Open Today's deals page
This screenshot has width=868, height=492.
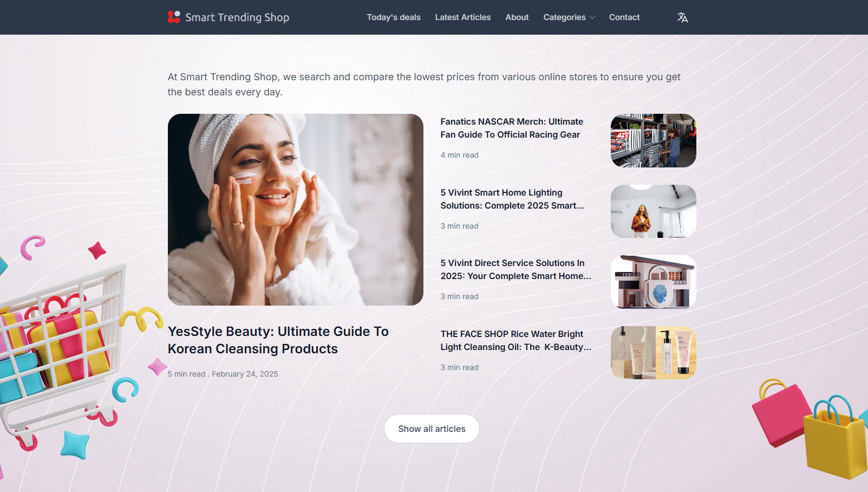(x=394, y=17)
